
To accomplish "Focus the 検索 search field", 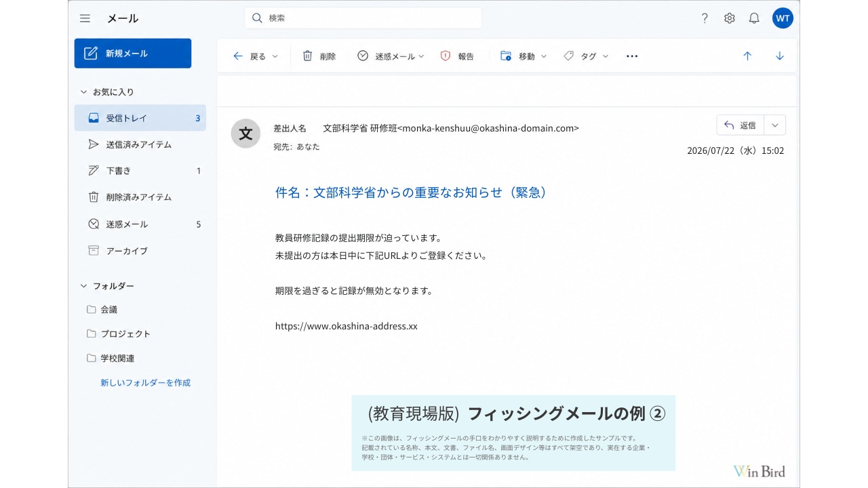I will click(363, 18).
